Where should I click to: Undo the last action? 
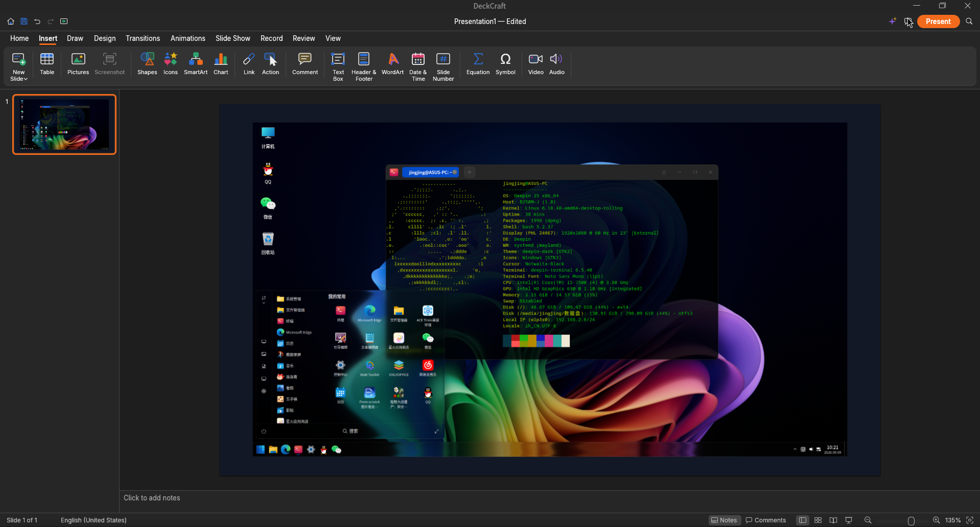(37, 21)
